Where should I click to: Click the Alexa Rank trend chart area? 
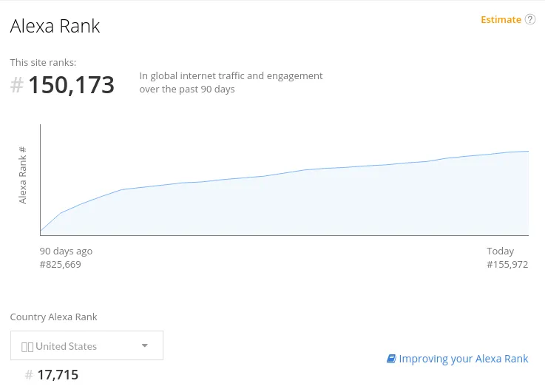coord(284,180)
